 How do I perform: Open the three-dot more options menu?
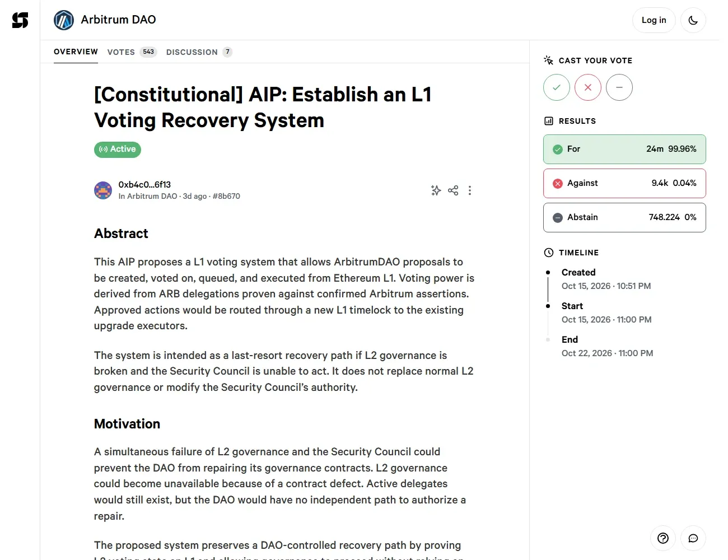470,190
